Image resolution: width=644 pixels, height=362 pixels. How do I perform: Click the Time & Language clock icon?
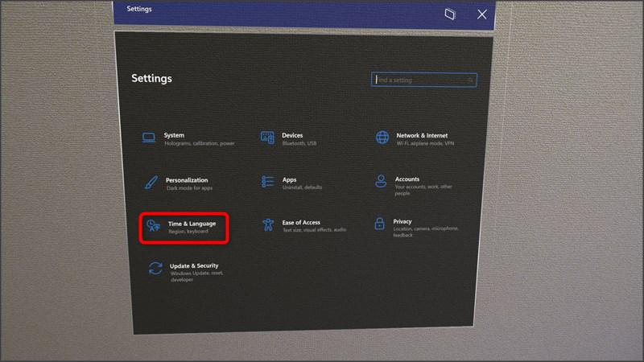[153, 227]
